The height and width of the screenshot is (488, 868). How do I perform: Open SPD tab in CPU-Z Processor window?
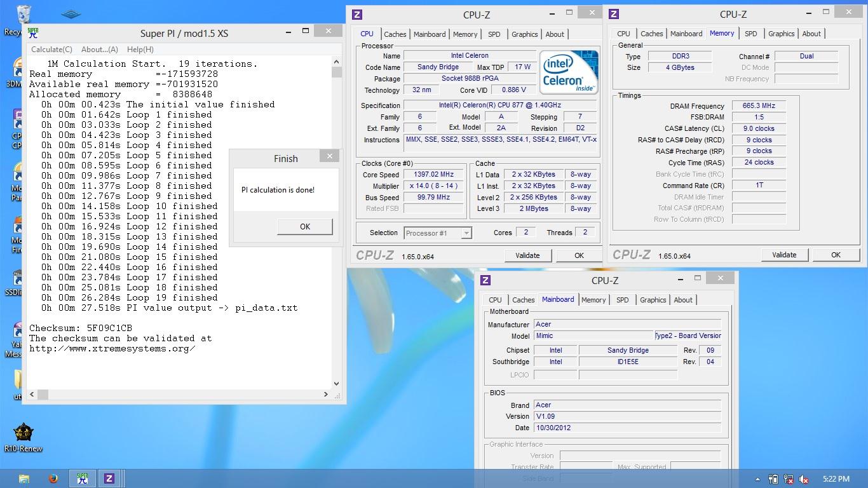tap(494, 34)
